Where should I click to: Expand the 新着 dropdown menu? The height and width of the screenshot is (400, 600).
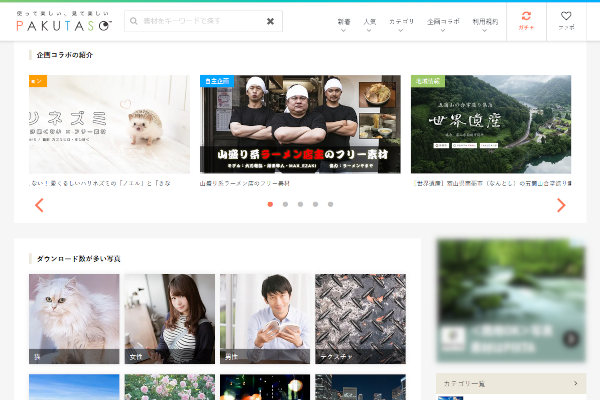(344, 22)
